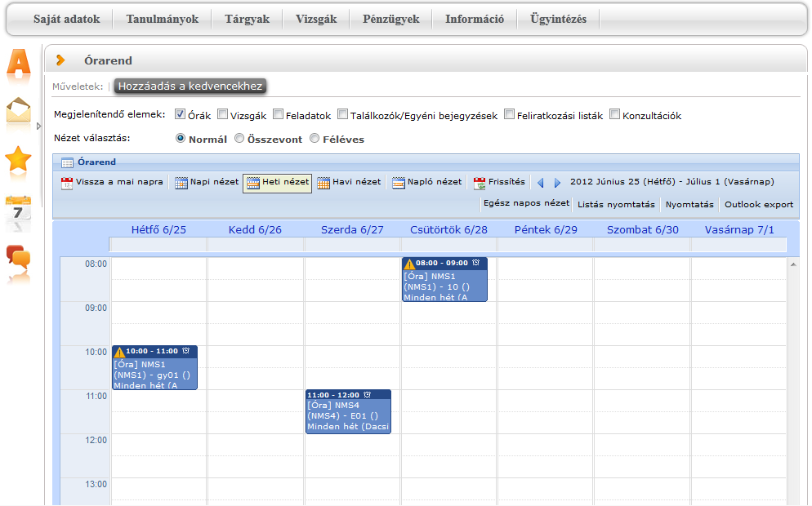
Task: Enable the Feliratkozási listák checkbox
Action: coord(509,114)
